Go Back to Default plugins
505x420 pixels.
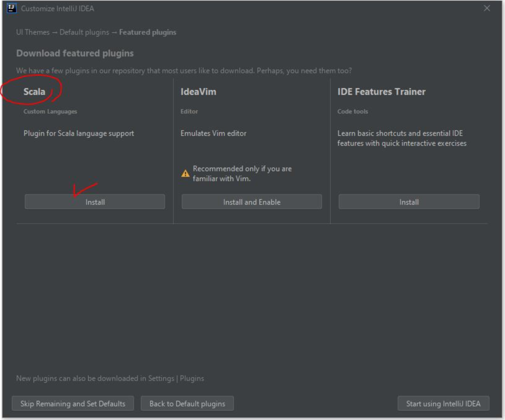pos(187,404)
